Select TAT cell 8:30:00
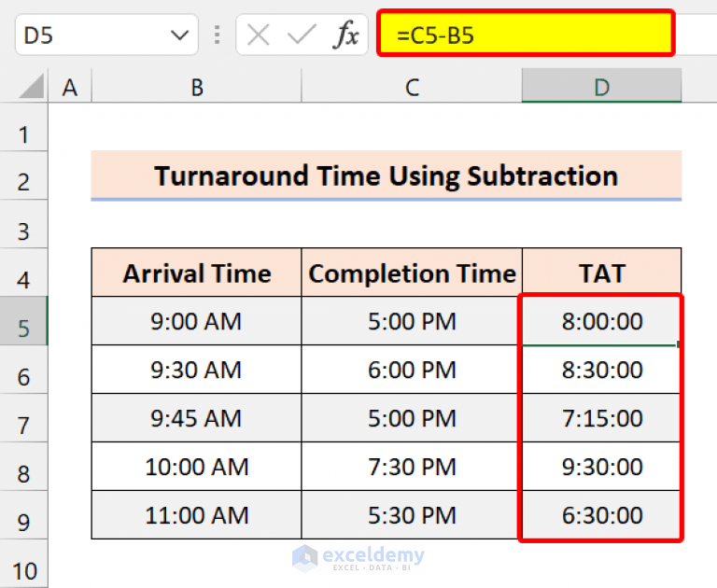 (602, 370)
